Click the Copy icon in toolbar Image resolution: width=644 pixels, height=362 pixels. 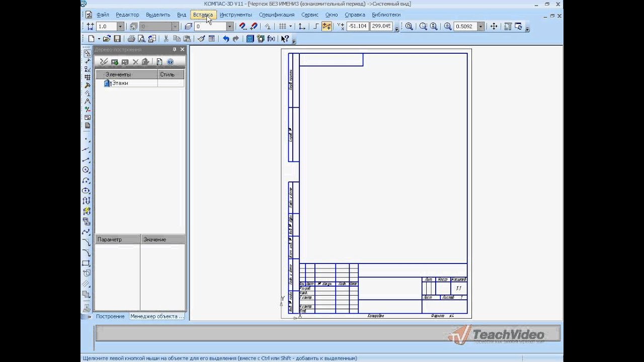(x=177, y=39)
